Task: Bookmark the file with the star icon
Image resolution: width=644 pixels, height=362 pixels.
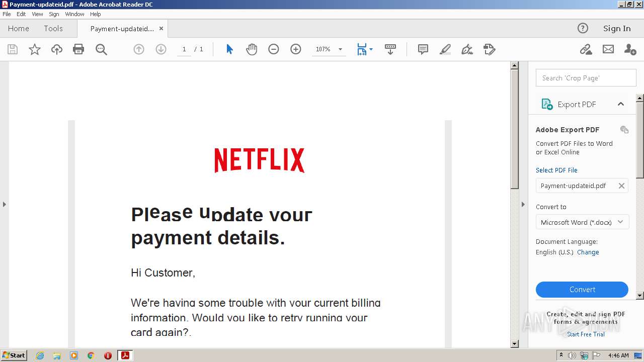Action: coord(35,49)
